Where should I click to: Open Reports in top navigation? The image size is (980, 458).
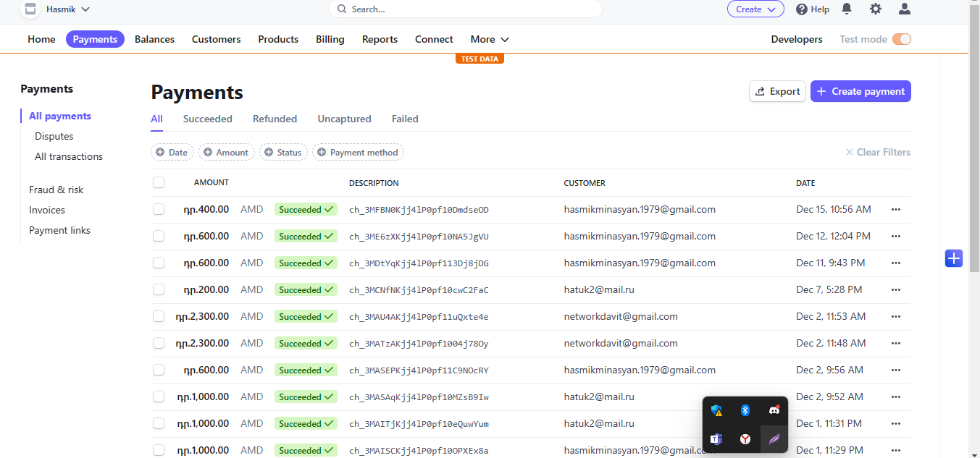(x=380, y=39)
